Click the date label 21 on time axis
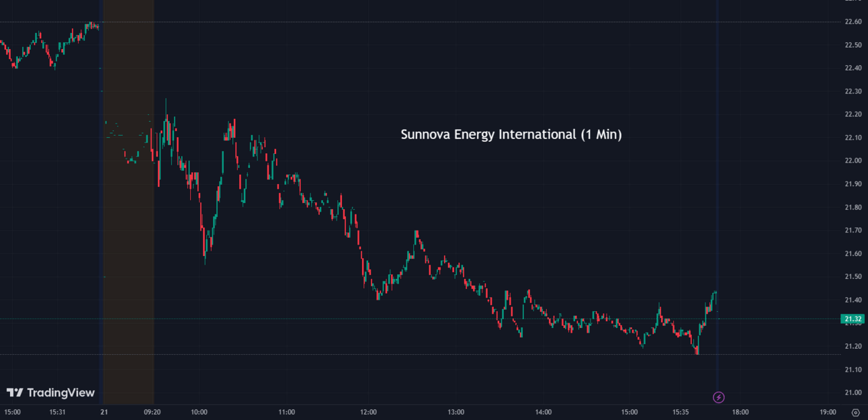 click(104, 412)
